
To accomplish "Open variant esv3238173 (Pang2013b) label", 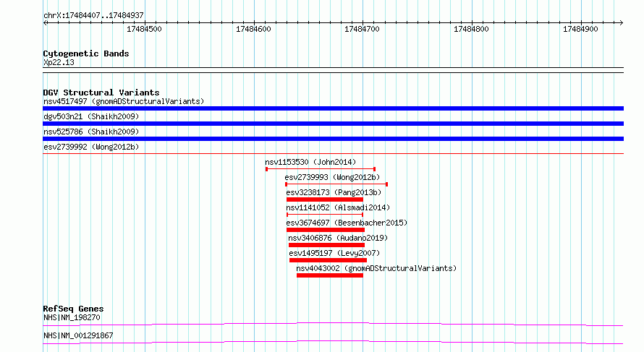I will point(334,192).
